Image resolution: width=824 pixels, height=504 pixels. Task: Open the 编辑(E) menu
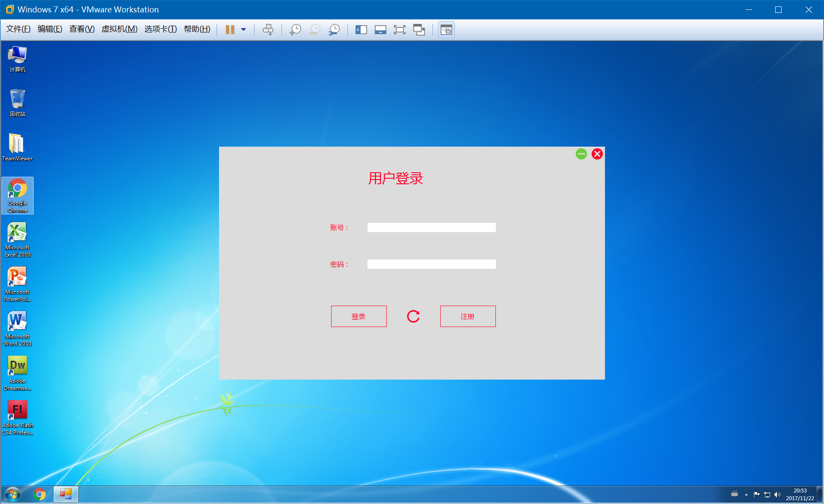(50, 29)
